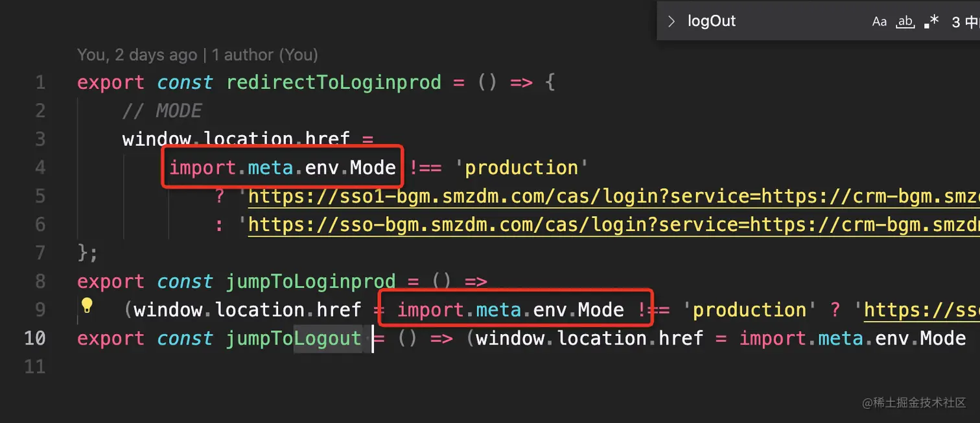Expand the replace toggle chevron in find widget
Image resolution: width=980 pixels, height=423 pixels.
(671, 21)
